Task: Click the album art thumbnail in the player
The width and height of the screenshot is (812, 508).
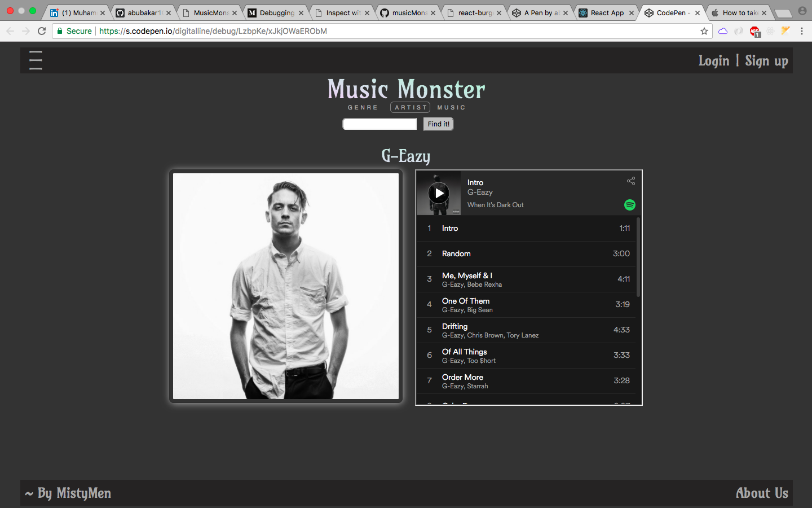Action: (x=439, y=193)
